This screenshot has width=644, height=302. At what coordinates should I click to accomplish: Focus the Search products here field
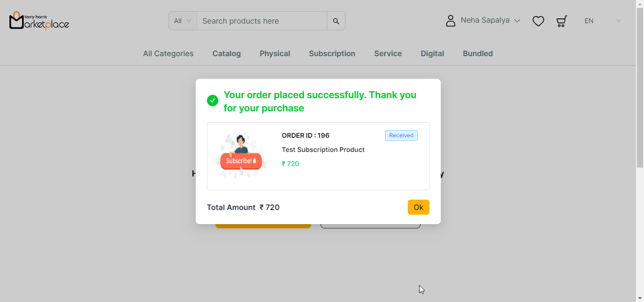262,21
